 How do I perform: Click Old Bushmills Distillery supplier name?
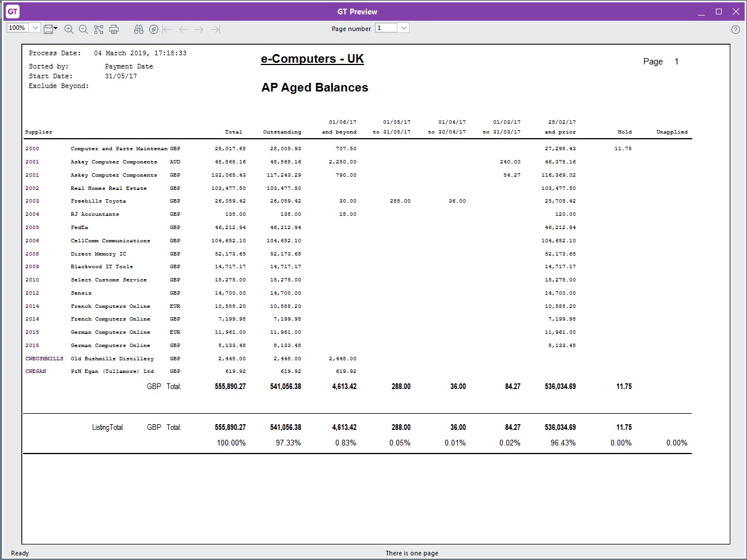point(112,359)
